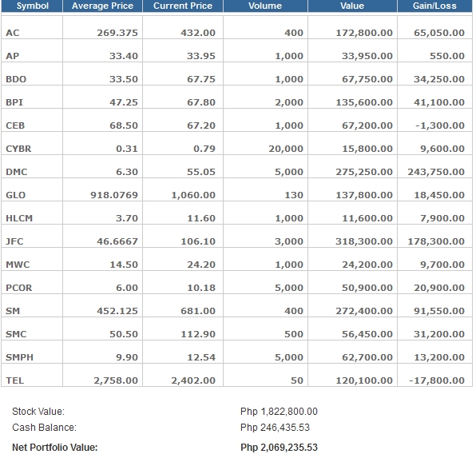This screenshot has width=476, height=458.
Task: Click DMC average price 6.30
Action: coord(127,172)
